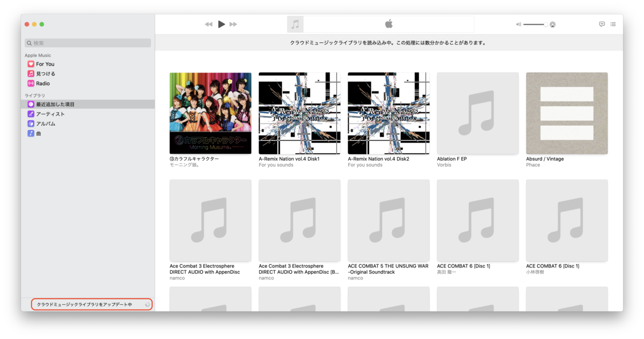The height and width of the screenshot is (339, 644).
Task: Click namco under ACE COMBAT 5
Action: [x=355, y=278]
